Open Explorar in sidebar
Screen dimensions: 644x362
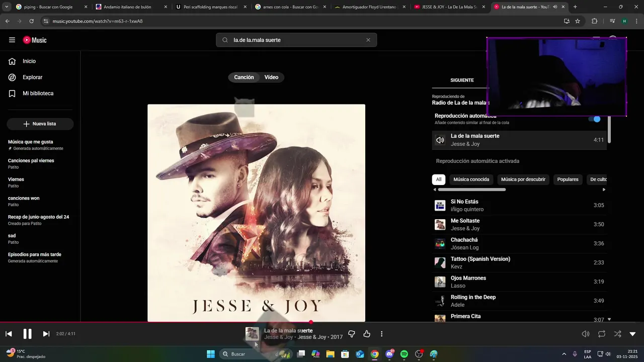click(x=32, y=77)
